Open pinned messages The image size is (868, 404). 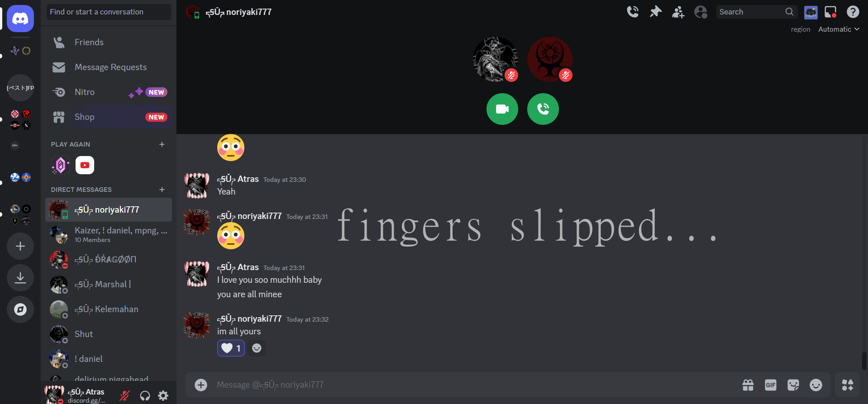point(655,12)
